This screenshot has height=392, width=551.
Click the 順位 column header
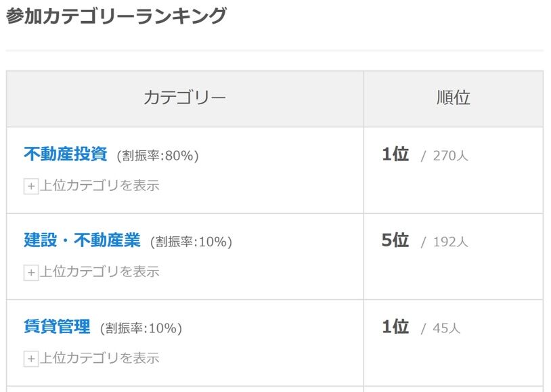pos(453,98)
